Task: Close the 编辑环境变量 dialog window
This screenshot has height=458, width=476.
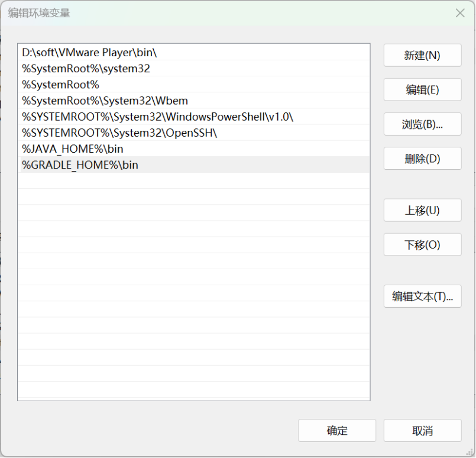Action: [459, 13]
